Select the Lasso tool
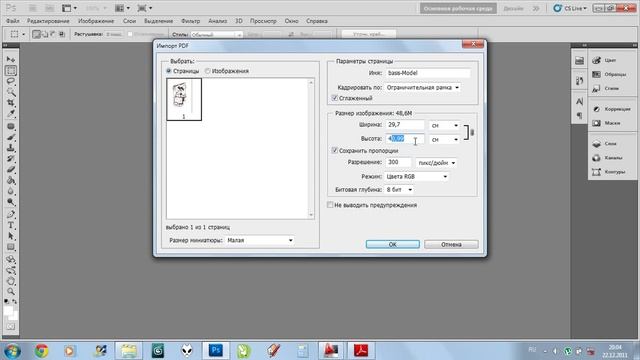 [11, 81]
